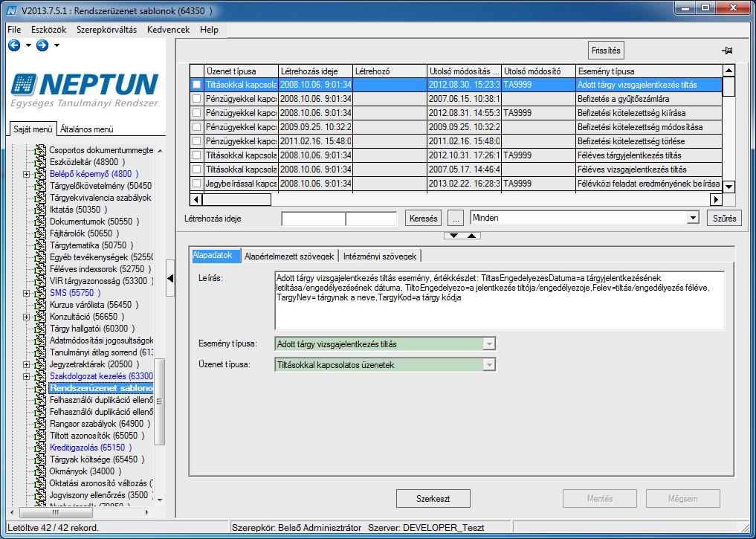
Task: Click the table's horizontal scrollbar right arrow
Action: coord(716,199)
